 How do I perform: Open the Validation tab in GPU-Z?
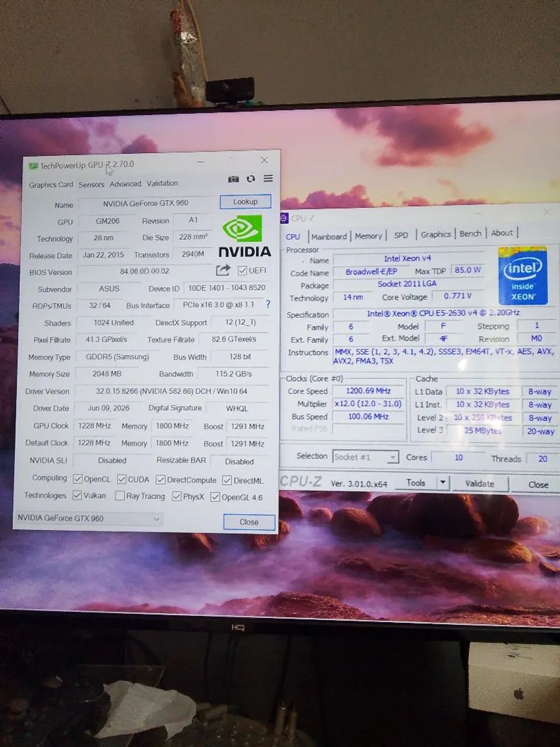click(162, 183)
